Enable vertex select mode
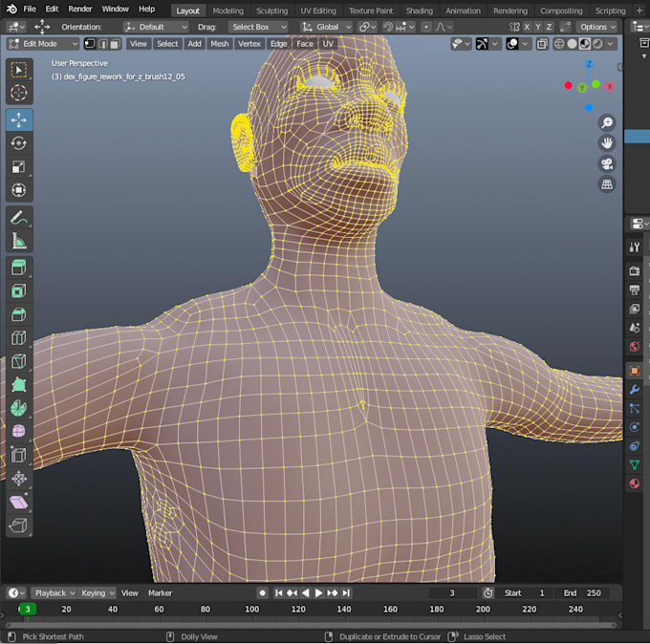The height and width of the screenshot is (644, 650). [x=90, y=44]
